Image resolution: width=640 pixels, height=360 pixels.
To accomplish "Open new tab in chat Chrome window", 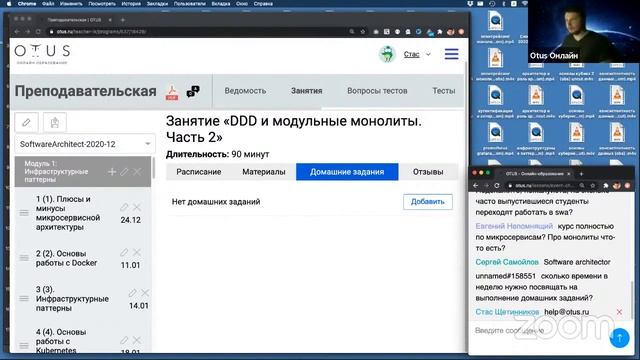I will [582, 173].
